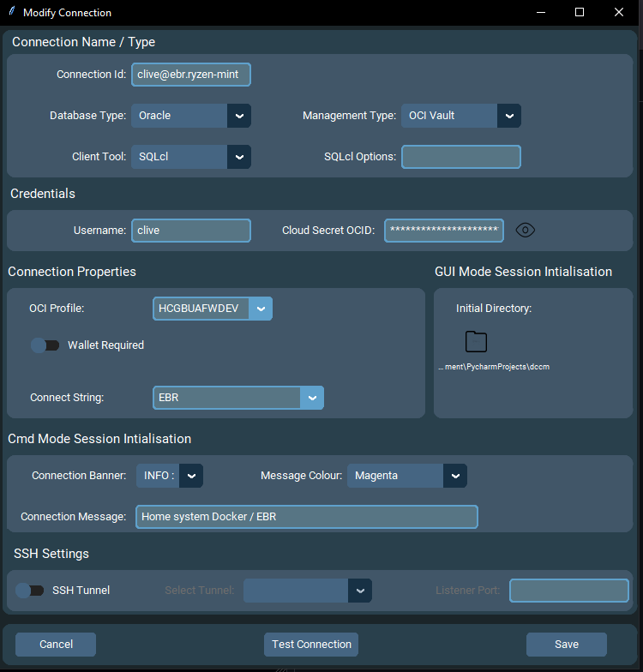The width and height of the screenshot is (643, 672).
Task: Click the Test Connection button
Action: (x=311, y=645)
